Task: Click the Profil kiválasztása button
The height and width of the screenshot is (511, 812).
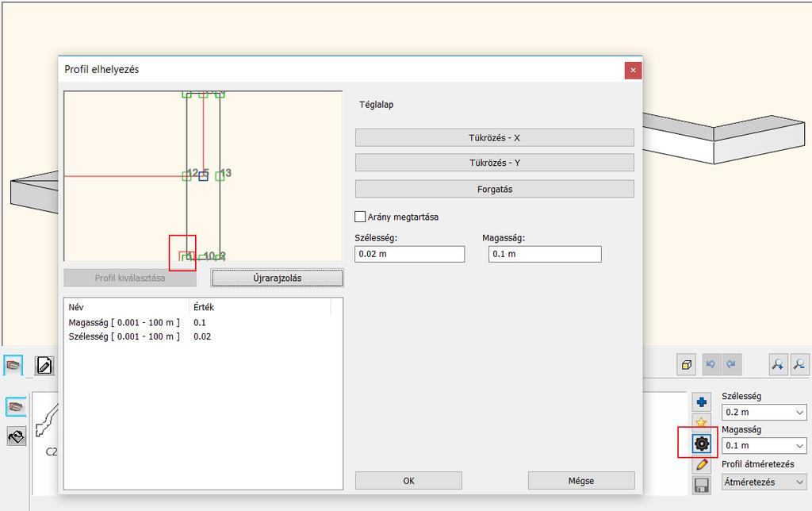Action: point(130,278)
